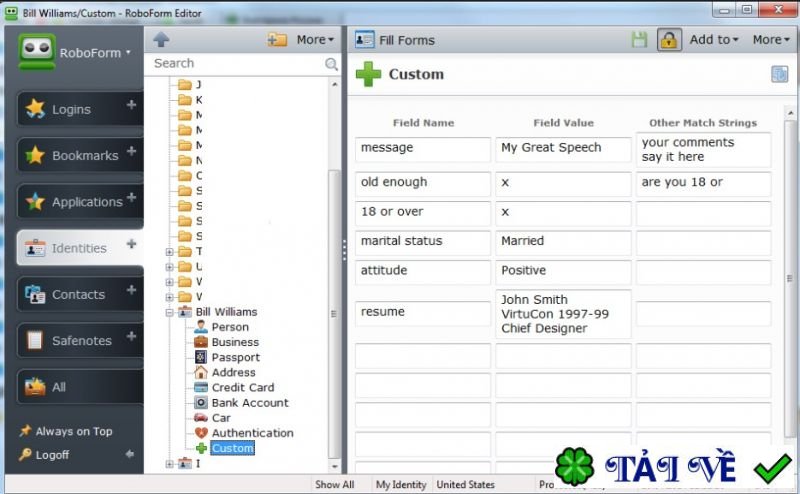This screenshot has height=494, width=800.
Task: Edit the '18 or over' field name
Action: [423, 213]
